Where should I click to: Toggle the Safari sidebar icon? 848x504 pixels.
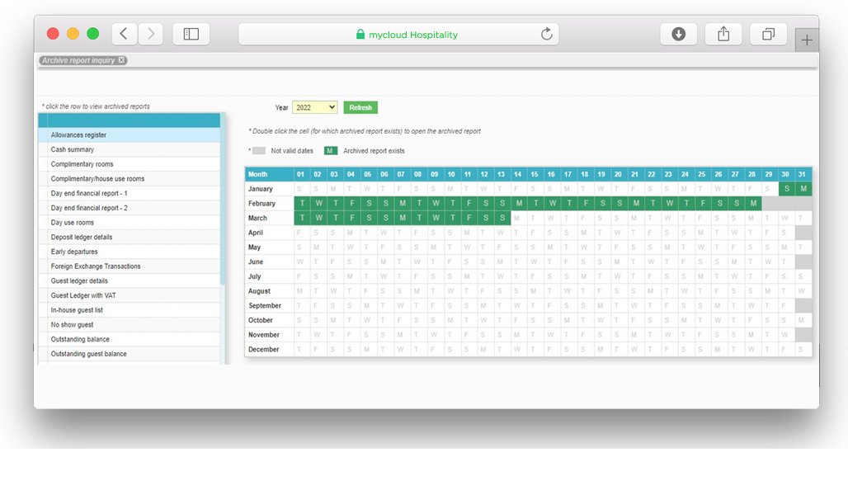(191, 34)
